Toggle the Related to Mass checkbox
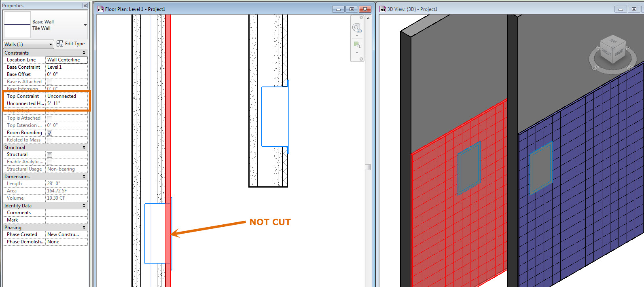This screenshot has height=287, width=644. 49,140
